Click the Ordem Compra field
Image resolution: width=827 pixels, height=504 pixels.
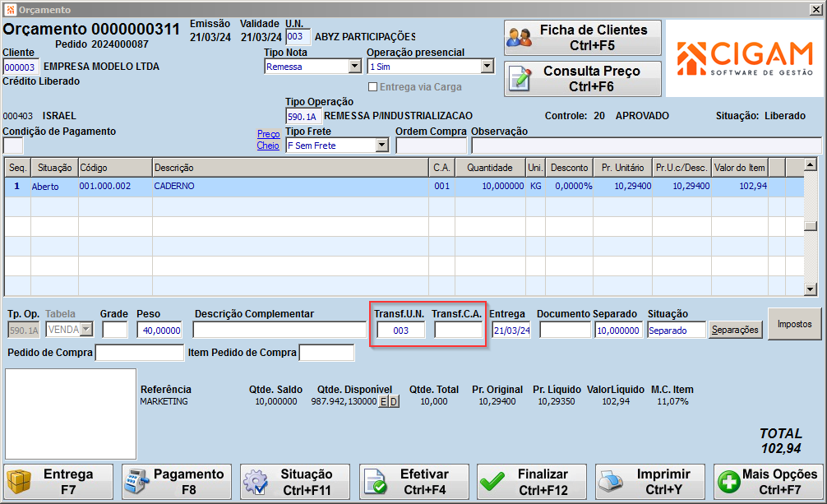[x=432, y=146]
